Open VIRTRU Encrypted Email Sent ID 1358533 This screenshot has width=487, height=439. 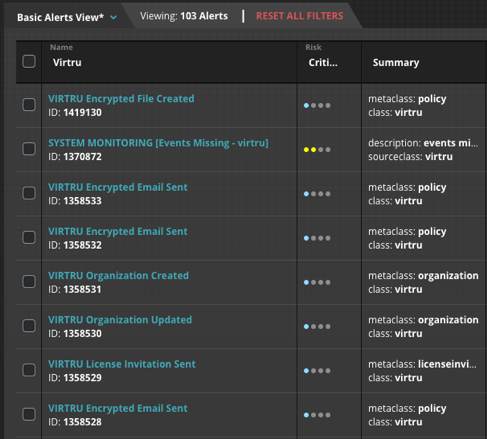click(x=118, y=187)
